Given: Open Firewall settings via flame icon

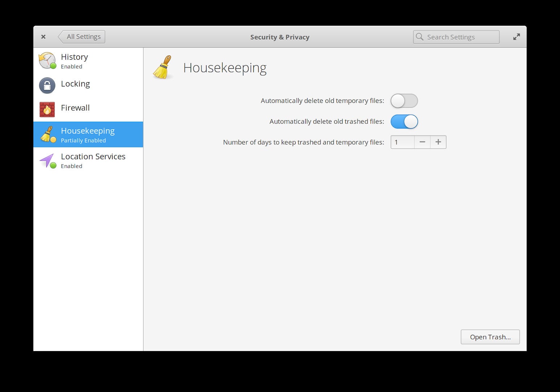Looking at the screenshot, I should [x=47, y=109].
